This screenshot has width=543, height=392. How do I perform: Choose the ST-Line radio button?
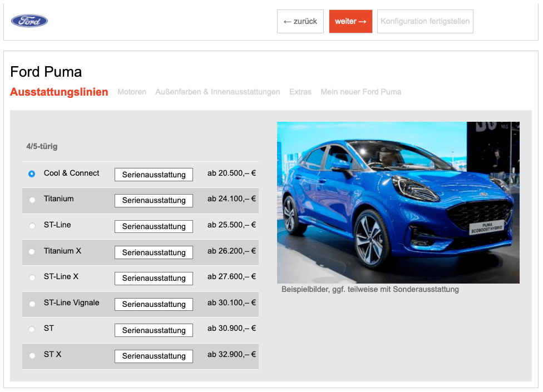pyautogui.click(x=32, y=226)
